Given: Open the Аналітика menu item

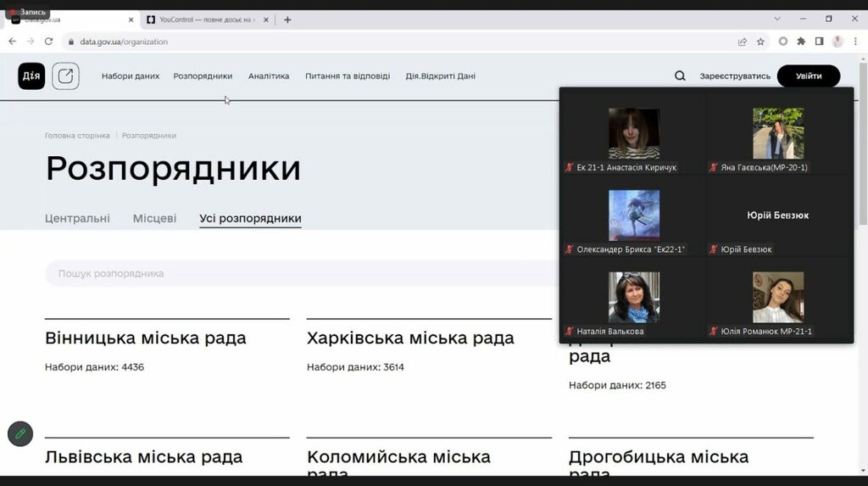Looking at the screenshot, I should pyautogui.click(x=269, y=76).
